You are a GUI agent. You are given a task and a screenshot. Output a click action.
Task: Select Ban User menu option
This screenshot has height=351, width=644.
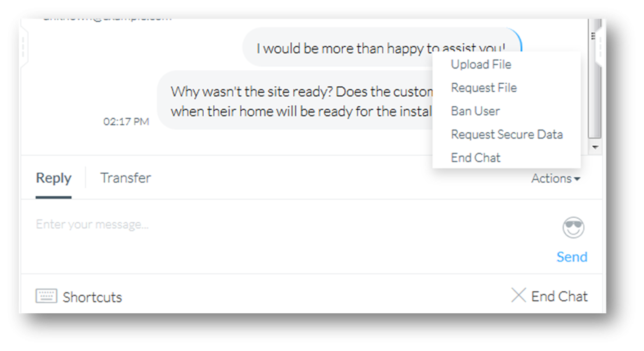click(x=475, y=111)
